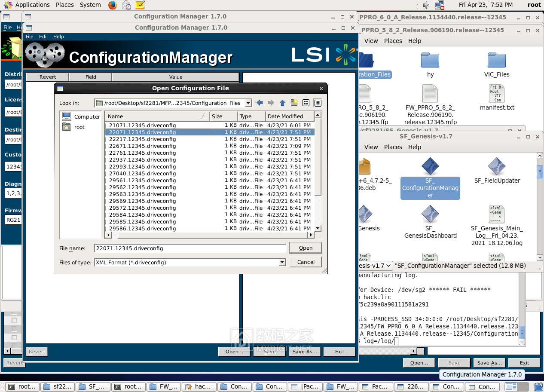This screenshot has height=392, width=544.
Task: Click the volume speaker icon in panel
Action: 425,5
